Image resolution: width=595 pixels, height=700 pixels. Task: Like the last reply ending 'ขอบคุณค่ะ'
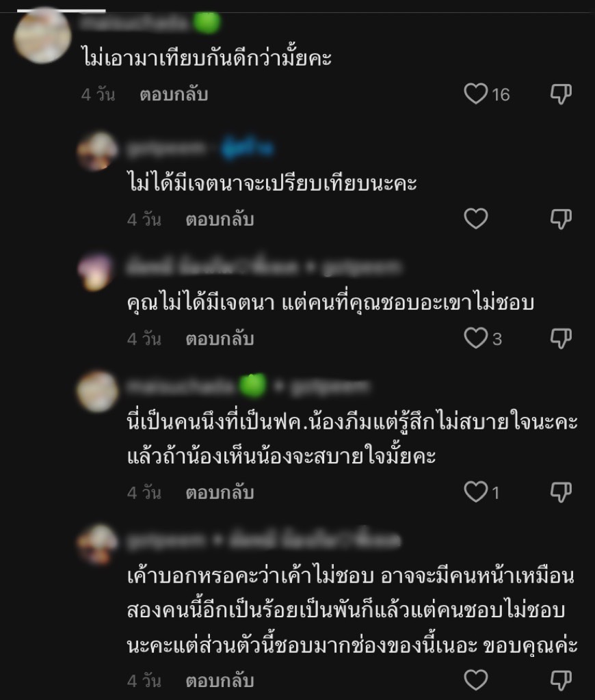pyautogui.click(x=476, y=680)
